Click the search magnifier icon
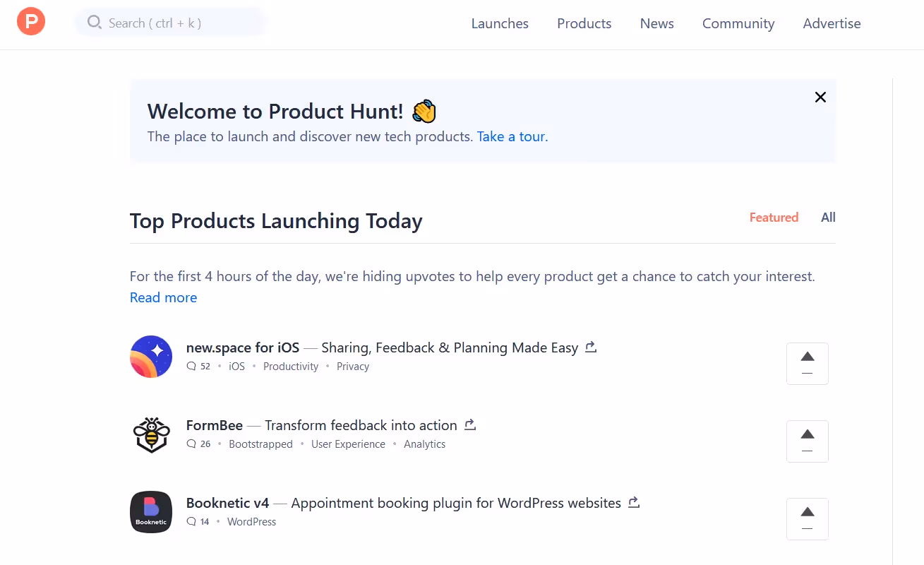 coord(94,23)
